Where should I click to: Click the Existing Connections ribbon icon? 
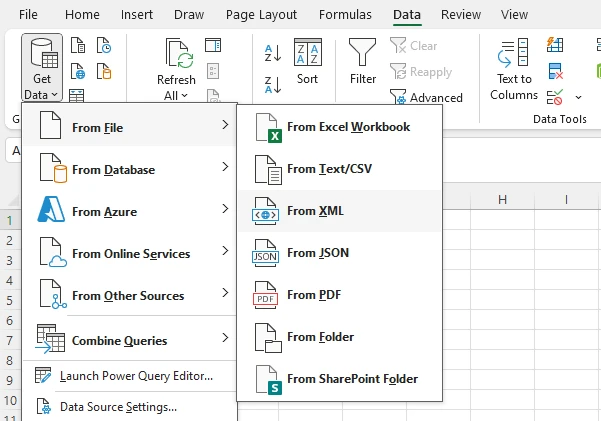coord(104,71)
